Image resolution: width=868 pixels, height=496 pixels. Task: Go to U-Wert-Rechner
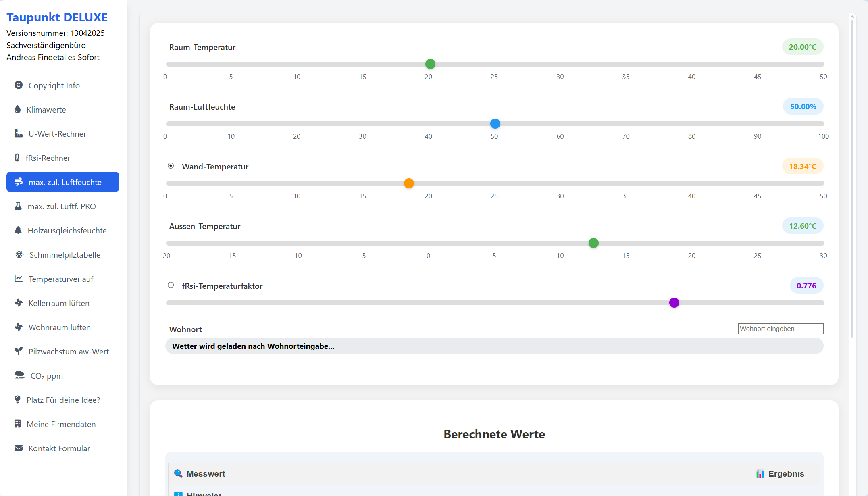[63, 133]
